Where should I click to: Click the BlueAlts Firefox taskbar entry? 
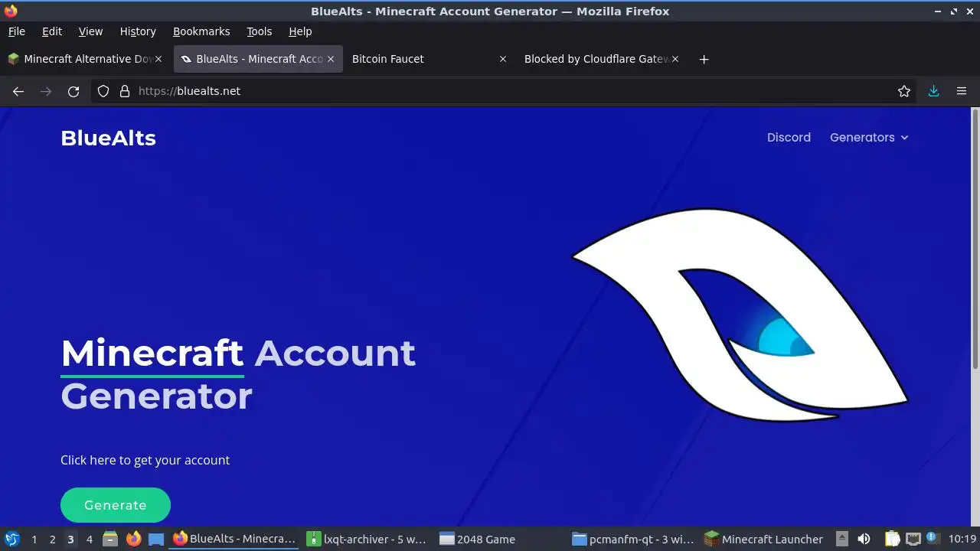[235, 540]
